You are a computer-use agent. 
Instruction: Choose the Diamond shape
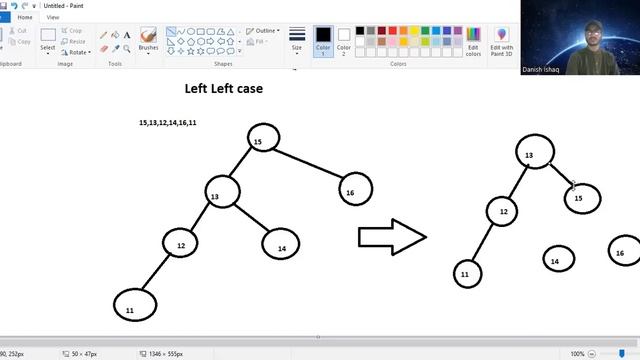click(x=181, y=41)
